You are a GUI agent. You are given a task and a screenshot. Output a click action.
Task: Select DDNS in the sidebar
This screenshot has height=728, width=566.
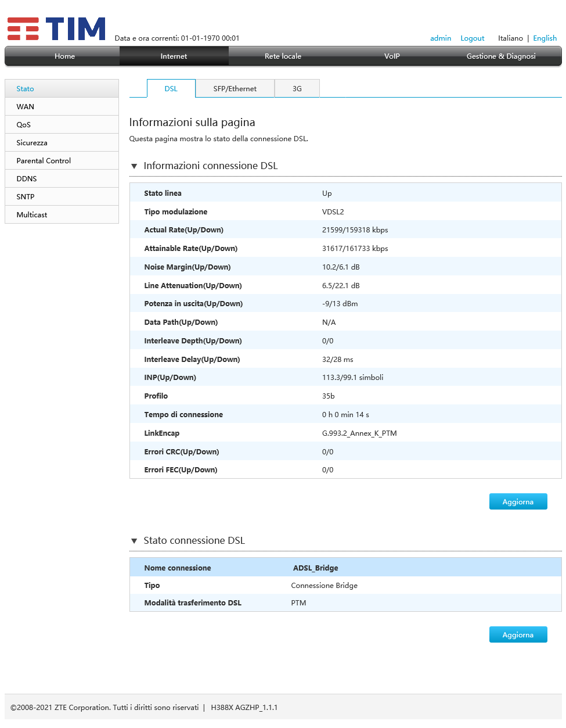pos(27,179)
